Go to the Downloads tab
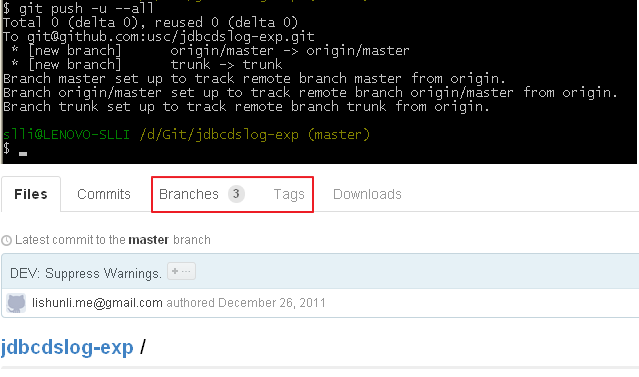The height and width of the screenshot is (377, 639). point(367,194)
